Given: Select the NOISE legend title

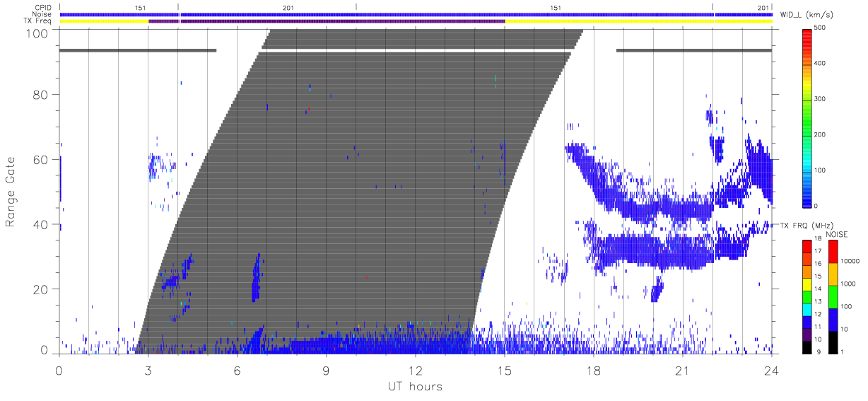Looking at the screenshot, I should pyautogui.click(x=838, y=233).
